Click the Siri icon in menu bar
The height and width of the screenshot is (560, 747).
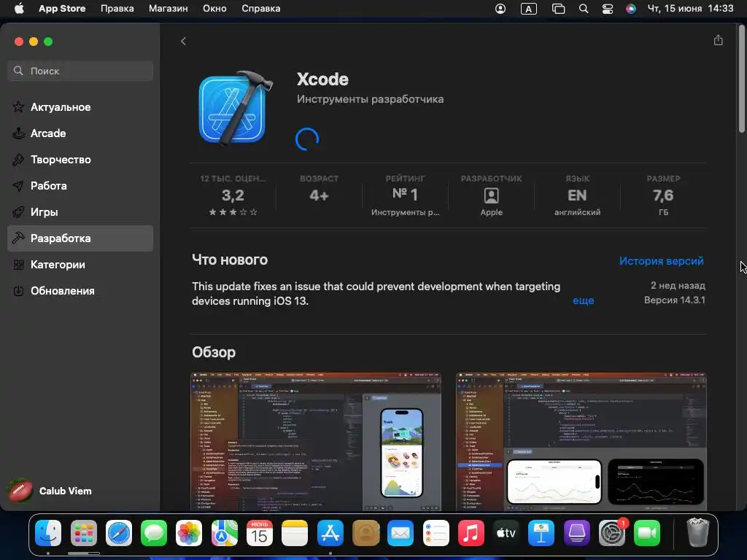click(x=631, y=9)
